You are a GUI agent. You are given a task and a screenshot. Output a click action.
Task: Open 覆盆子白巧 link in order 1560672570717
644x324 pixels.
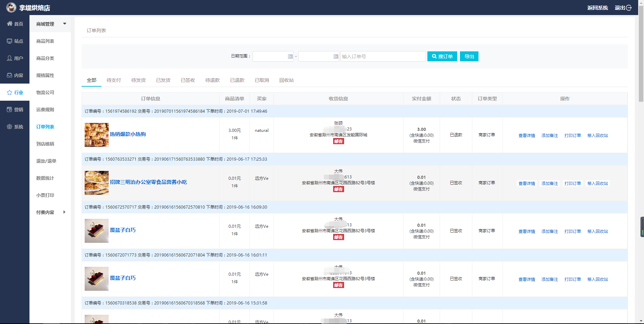click(x=123, y=230)
